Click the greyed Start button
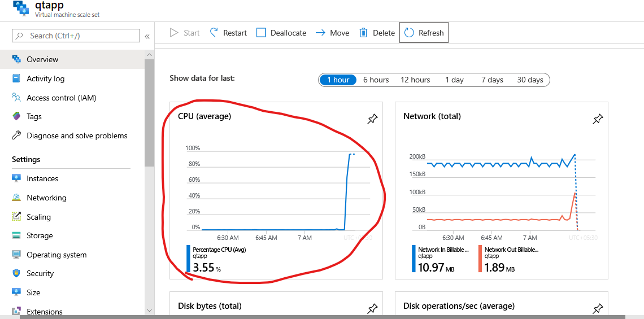This screenshot has width=644, height=319. 185,33
